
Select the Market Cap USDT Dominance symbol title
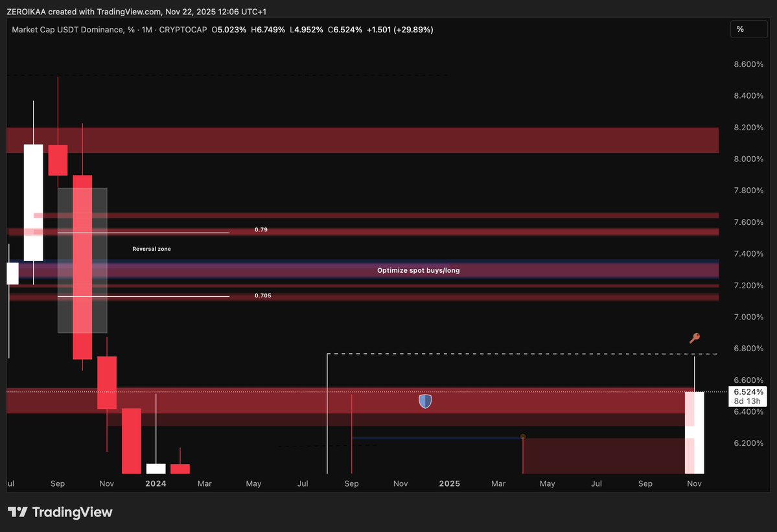pyautogui.click(x=73, y=30)
